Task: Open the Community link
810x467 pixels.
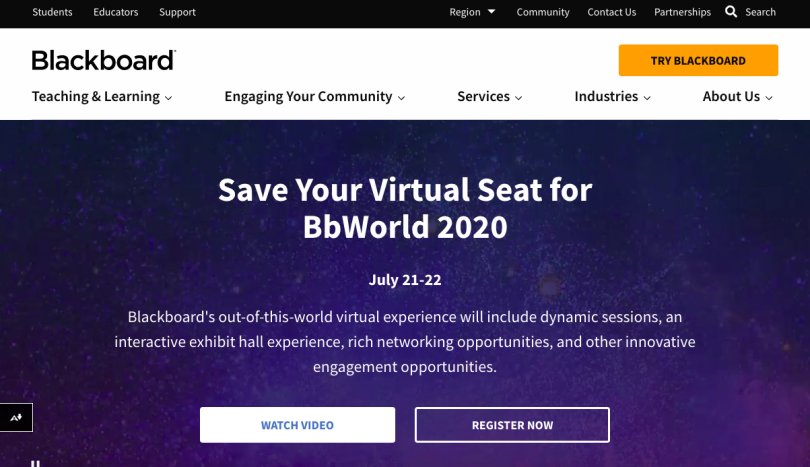Action: 543,12
